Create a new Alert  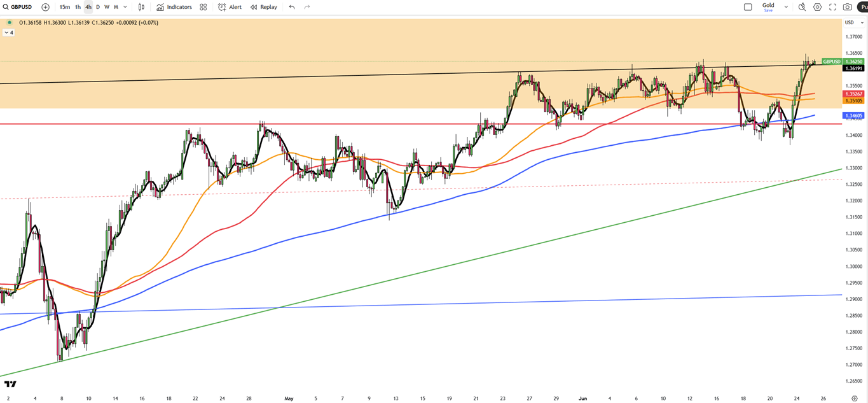coord(230,7)
